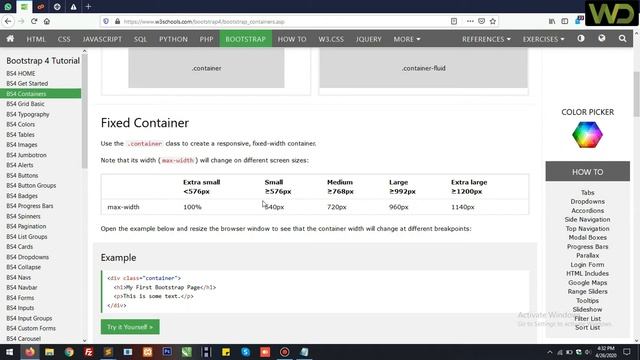Toggle reader view icon in address bar
The image size is (640, 360).
pyautogui.click(x=454, y=21)
